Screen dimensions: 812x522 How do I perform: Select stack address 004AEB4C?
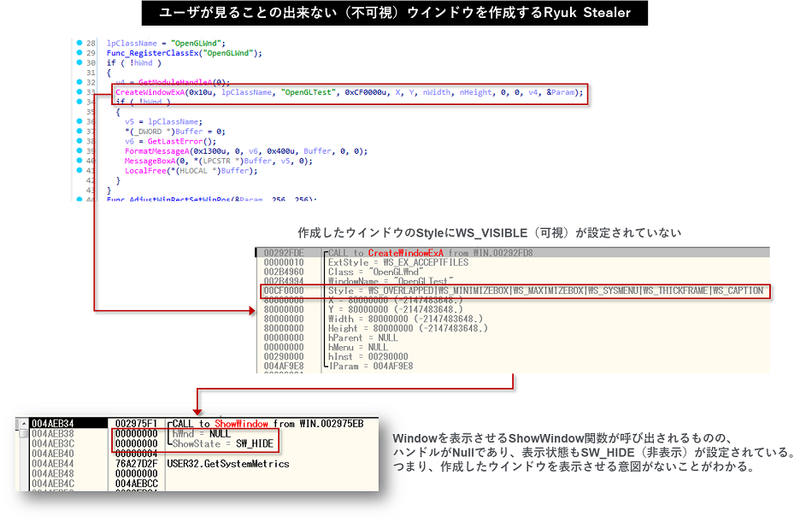coord(53,484)
